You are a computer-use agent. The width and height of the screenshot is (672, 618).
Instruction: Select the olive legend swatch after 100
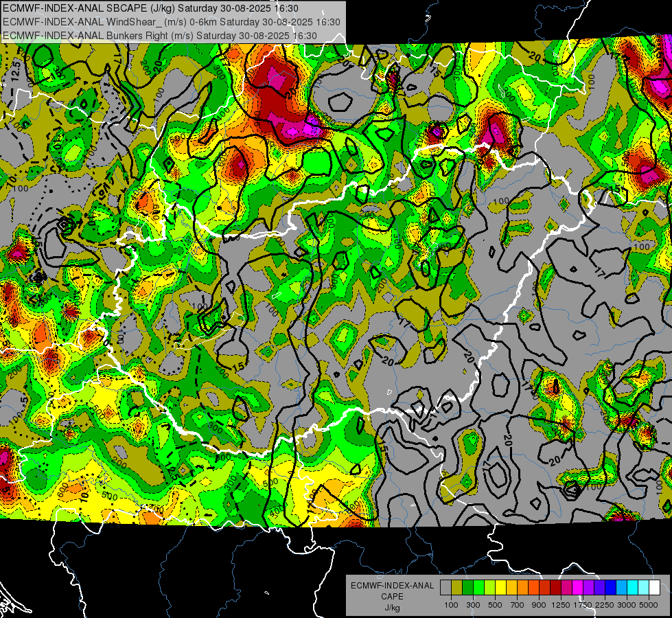coord(456,588)
